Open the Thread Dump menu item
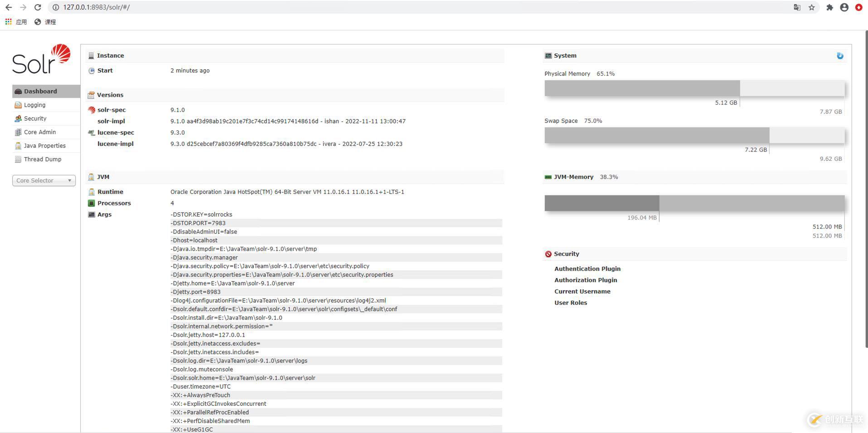The height and width of the screenshot is (433, 868). (x=46, y=159)
